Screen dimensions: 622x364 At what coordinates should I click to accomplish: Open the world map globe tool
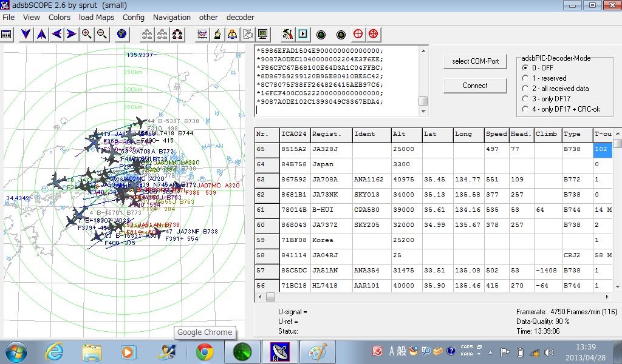121,34
